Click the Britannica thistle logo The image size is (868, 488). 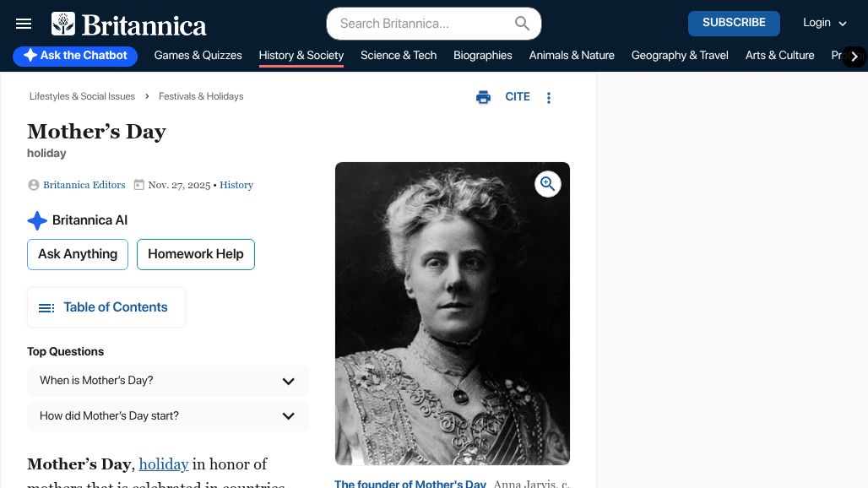63,24
